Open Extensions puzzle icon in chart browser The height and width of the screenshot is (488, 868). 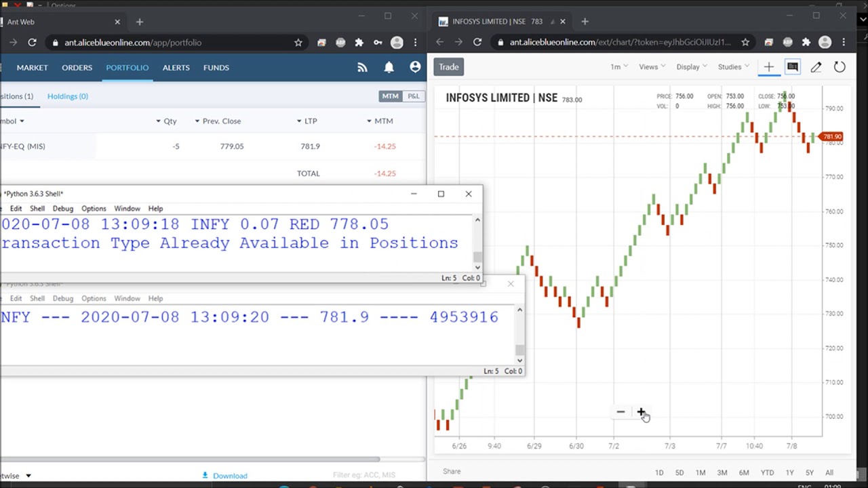[806, 42]
